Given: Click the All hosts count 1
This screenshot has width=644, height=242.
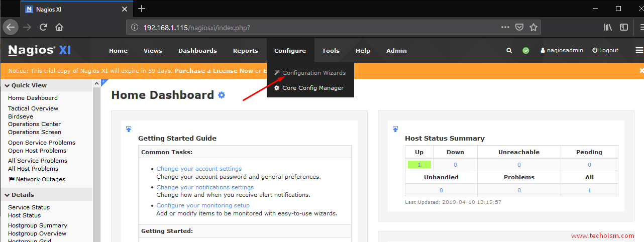Looking at the screenshot, I should [589, 190].
